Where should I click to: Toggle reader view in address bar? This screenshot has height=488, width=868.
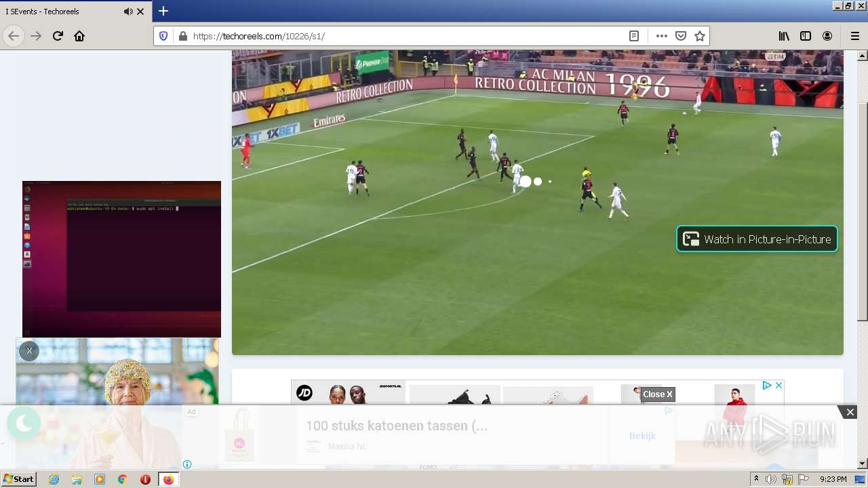pyautogui.click(x=634, y=36)
